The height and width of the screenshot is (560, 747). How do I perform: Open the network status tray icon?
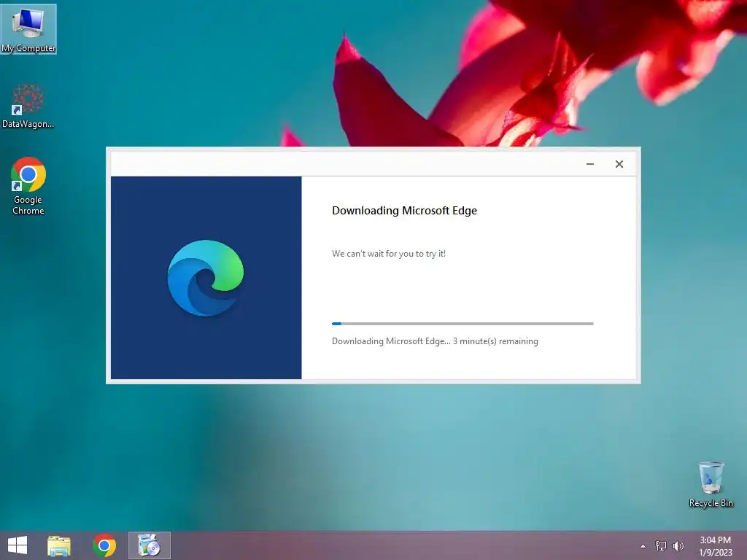click(x=661, y=545)
